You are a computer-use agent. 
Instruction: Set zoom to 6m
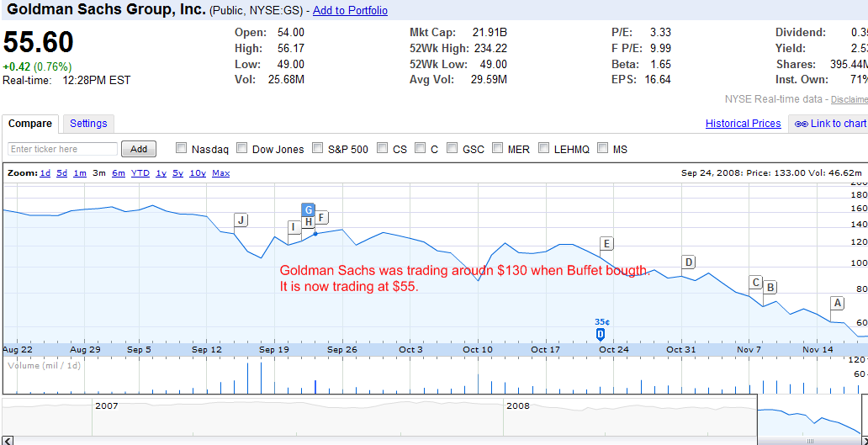(x=119, y=173)
